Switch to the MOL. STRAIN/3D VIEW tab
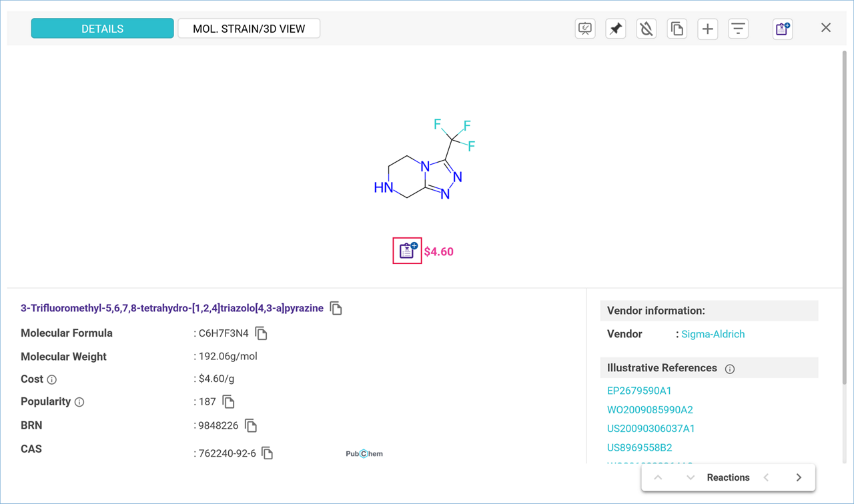Image resolution: width=854 pixels, height=504 pixels. [x=249, y=29]
